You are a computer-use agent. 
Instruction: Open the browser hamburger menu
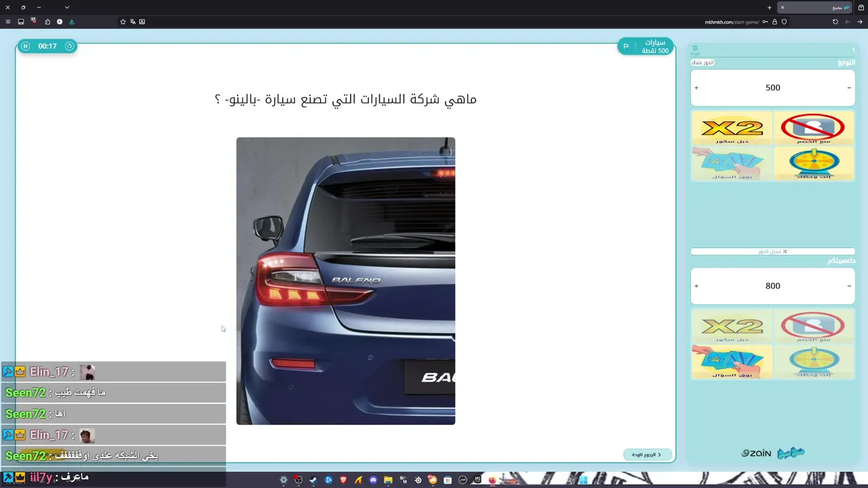(8, 22)
